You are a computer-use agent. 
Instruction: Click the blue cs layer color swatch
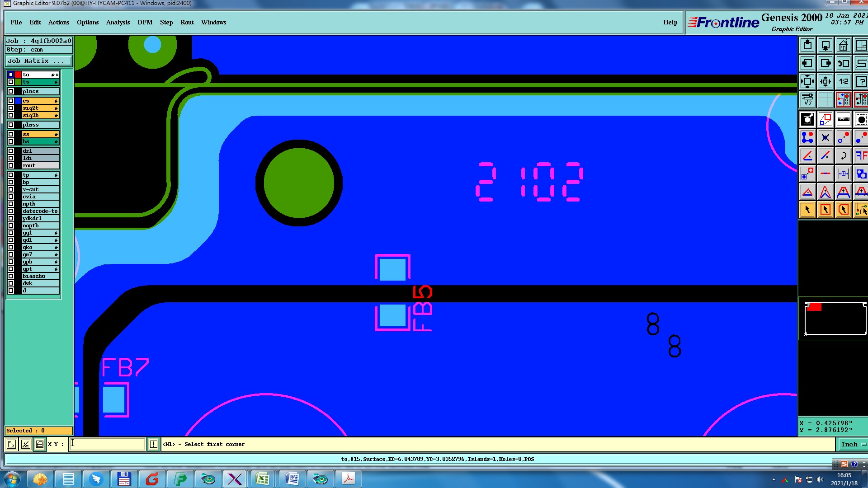click(x=18, y=101)
